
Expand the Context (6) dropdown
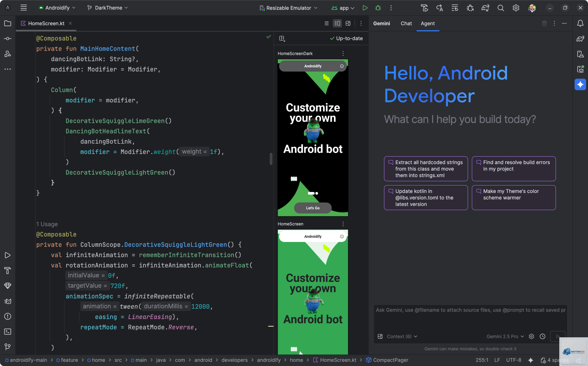[402, 336]
